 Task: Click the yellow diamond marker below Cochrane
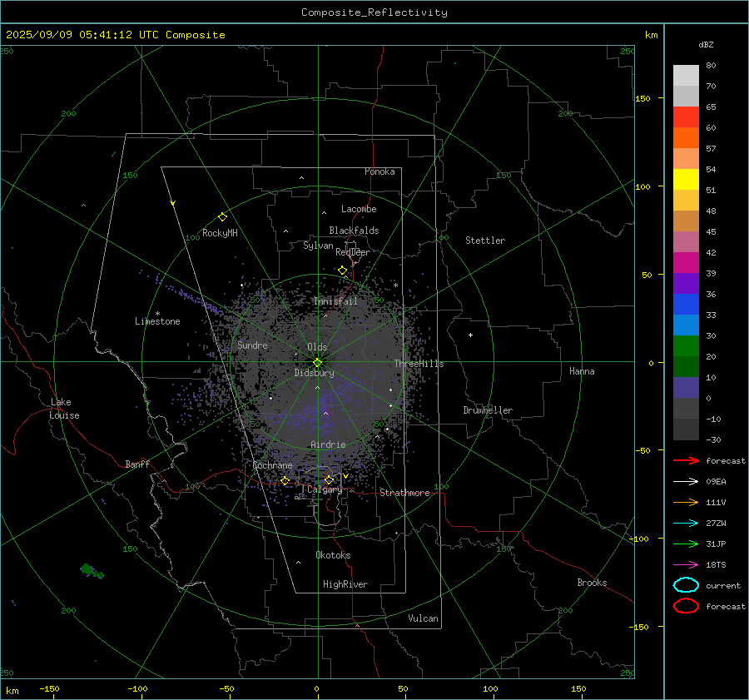(285, 480)
